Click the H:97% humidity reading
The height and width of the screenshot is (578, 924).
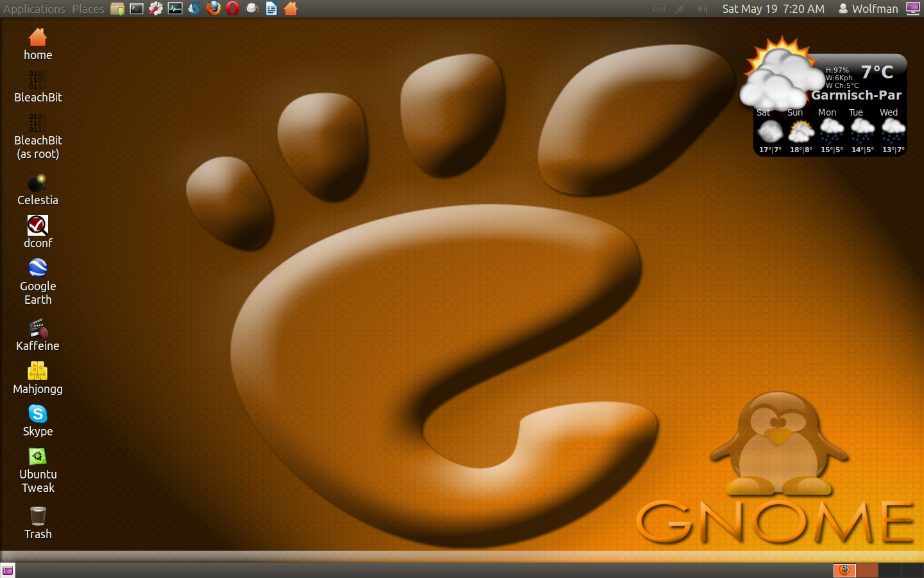pyautogui.click(x=837, y=70)
